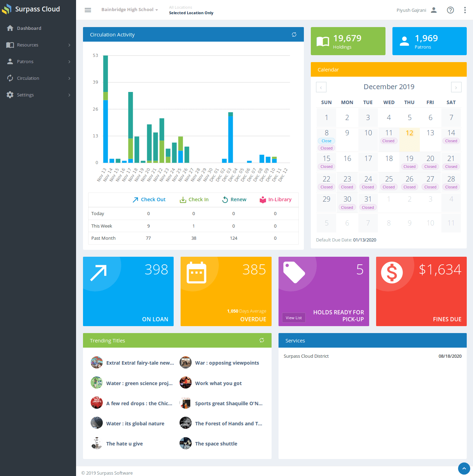Toggle the Check Out chart legend
This screenshot has height=476, width=473.
tap(149, 199)
